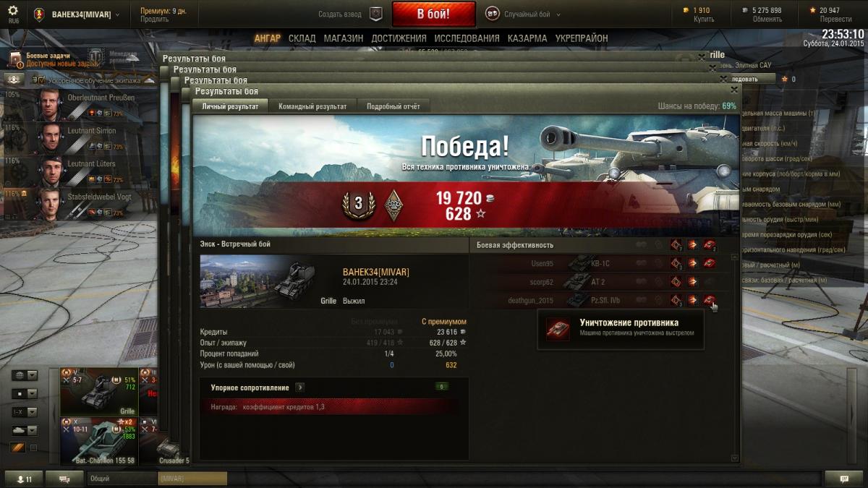This screenshot has height=488, width=868.
Task: Click the red «В бой!» battle button
Action: point(433,14)
